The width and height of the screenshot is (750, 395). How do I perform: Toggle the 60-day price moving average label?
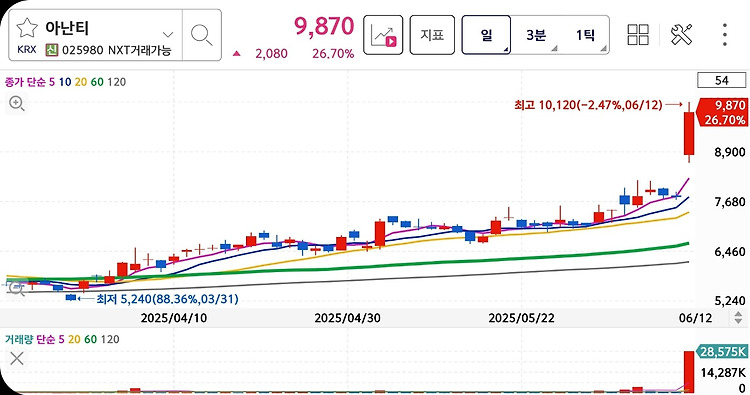point(97,82)
